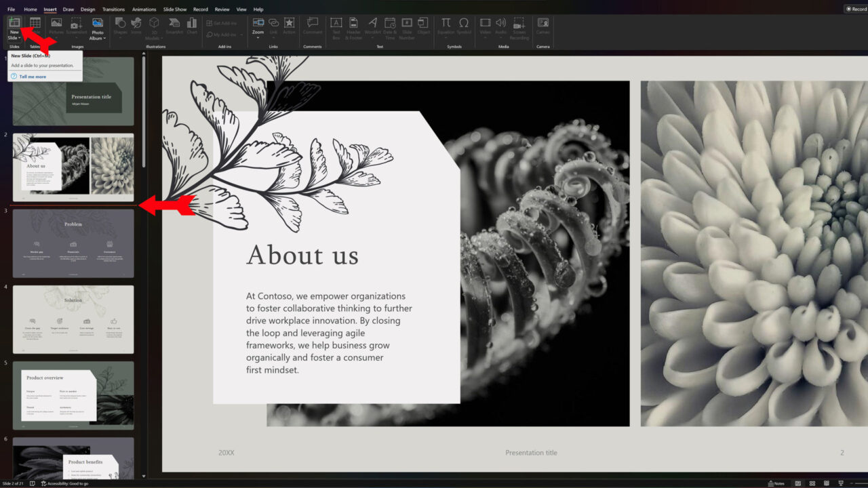The image size is (868, 488).
Task: Click the Tell me more link
Action: coord(33,77)
